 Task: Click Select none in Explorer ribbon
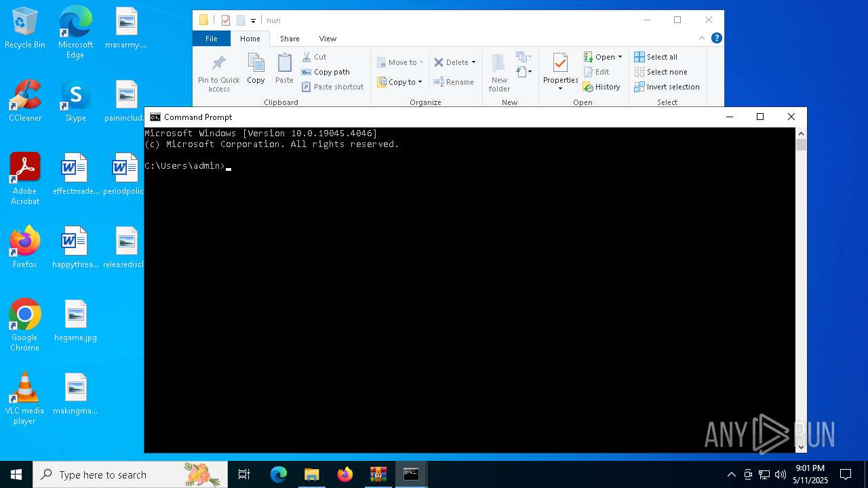click(x=661, y=72)
